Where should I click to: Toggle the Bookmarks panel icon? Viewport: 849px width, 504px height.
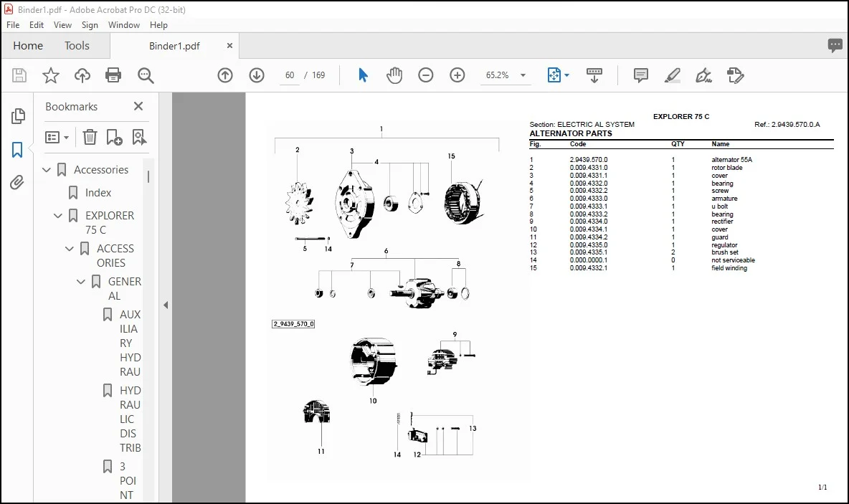(17, 150)
